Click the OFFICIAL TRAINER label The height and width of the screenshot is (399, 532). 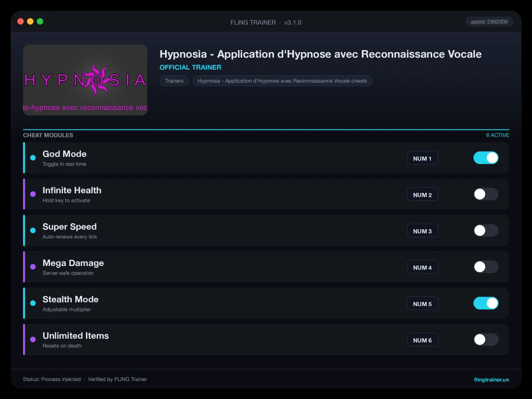pyautogui.click(x=190, y=67)
